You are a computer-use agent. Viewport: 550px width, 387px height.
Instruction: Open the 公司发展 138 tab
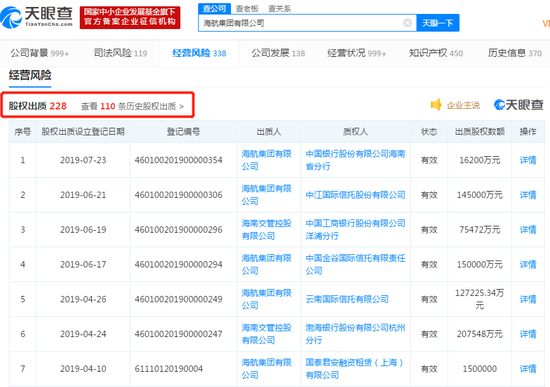point(278,53)
